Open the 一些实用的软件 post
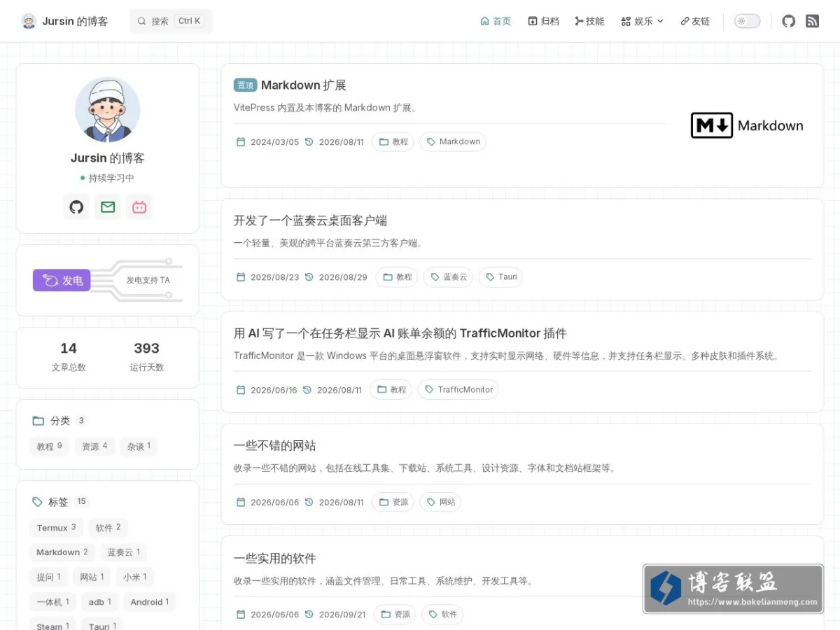This screenshot has height=630, width=840. (x=275, y=559)
